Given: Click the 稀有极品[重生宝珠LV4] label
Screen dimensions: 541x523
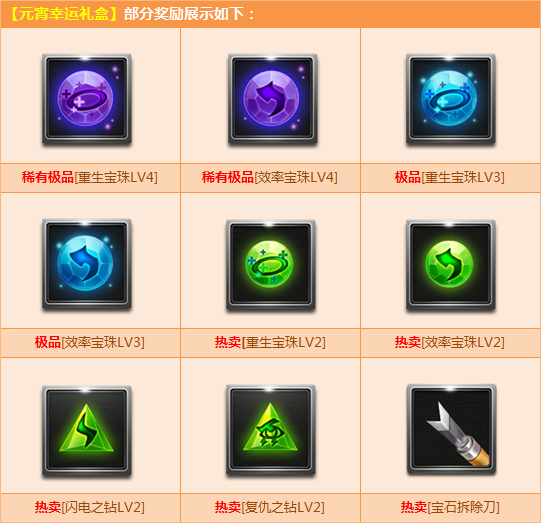Looking at the screenshot, I should [90, 177].
